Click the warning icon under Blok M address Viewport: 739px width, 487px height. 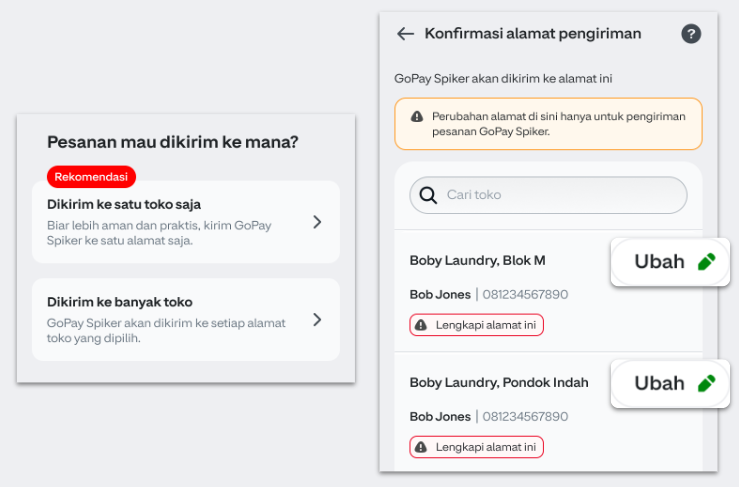tap(421, 325)
